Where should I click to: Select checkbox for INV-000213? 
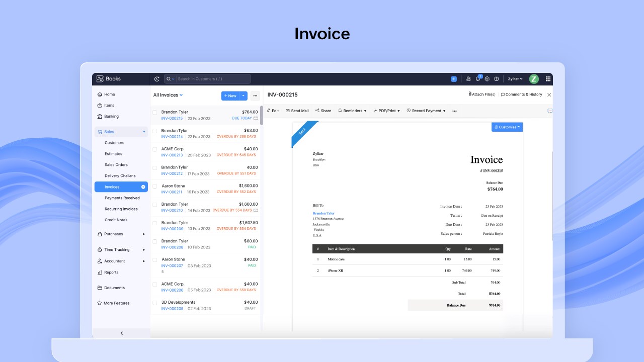click(155, 149)
